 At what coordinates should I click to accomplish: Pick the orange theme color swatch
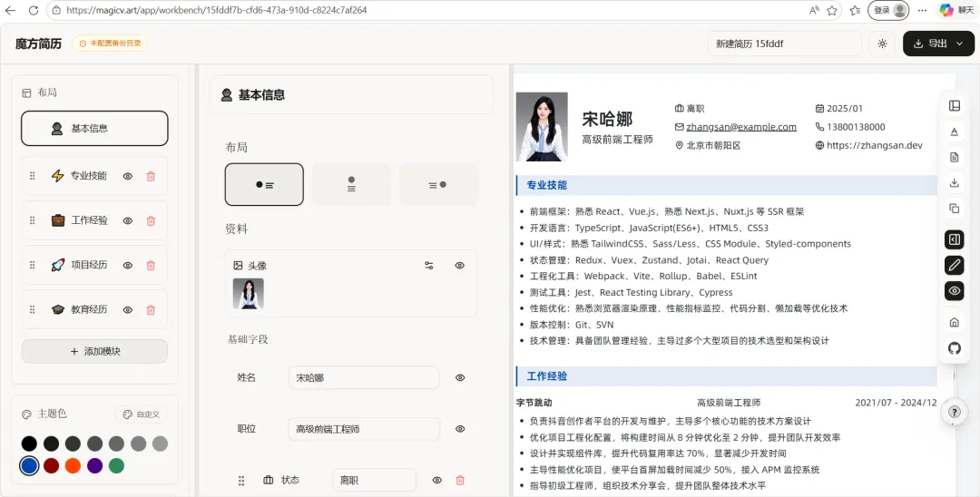pyautogui.click(x=73, y=466)
